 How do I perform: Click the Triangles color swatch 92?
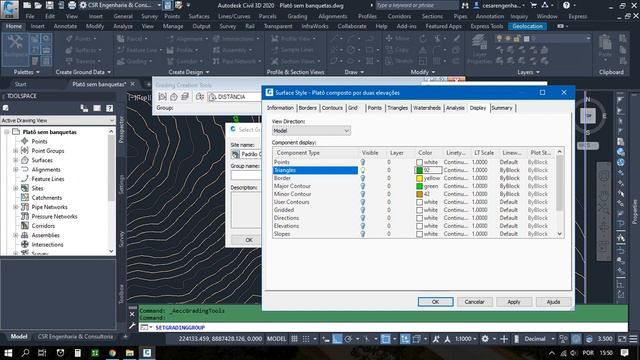(x=419, y=170)
